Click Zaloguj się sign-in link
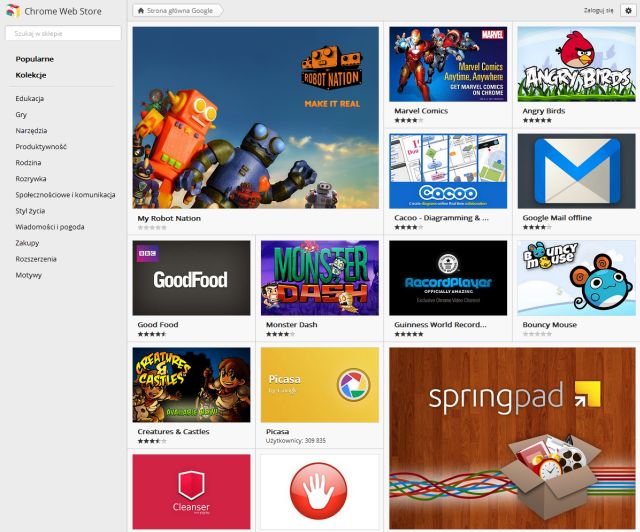Viewport: 640px width, 532px height. [598, 11]
